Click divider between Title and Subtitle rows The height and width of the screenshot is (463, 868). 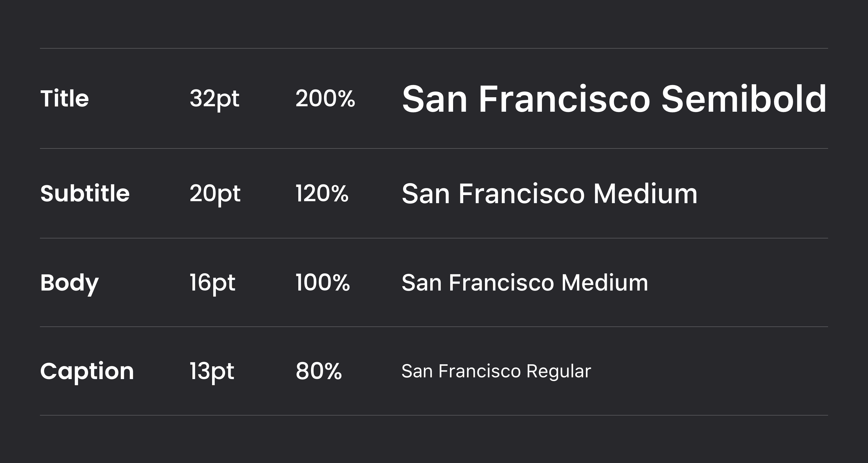point(434,148)
